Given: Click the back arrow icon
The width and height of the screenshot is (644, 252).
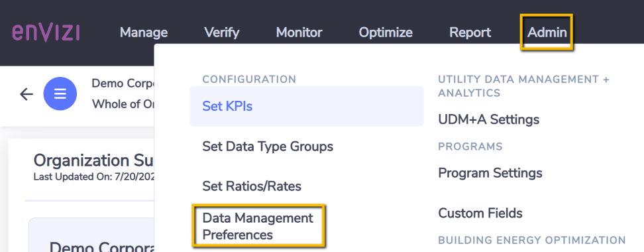Looking at the screenshot, I should click(x=27, y=94).
